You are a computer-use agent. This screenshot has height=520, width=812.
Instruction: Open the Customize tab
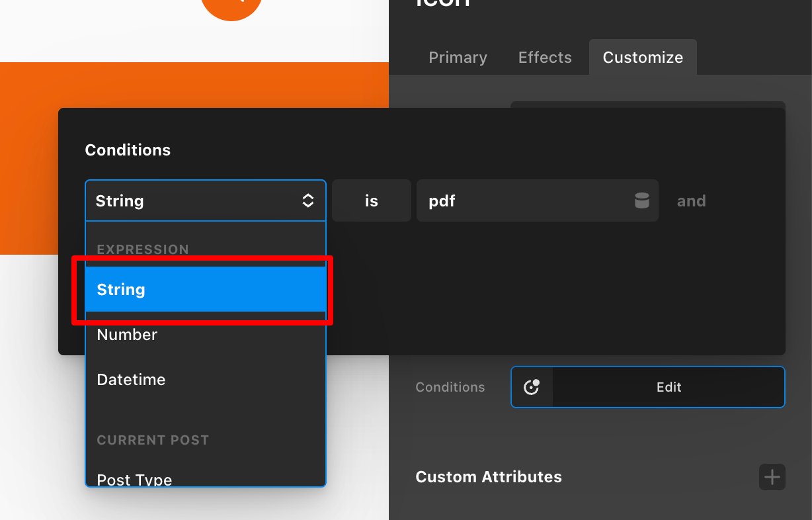click(643, 58)
